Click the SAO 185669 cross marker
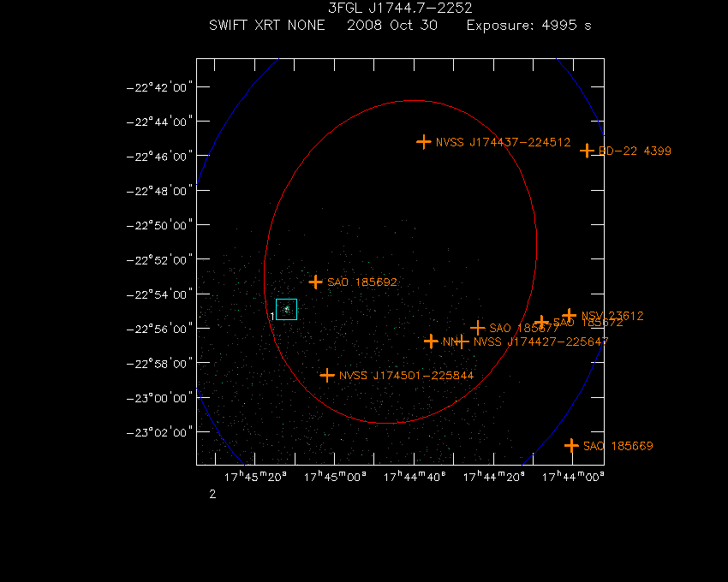Image resolution: width=728 pixels, height=582 pixels. pos(571,446)
